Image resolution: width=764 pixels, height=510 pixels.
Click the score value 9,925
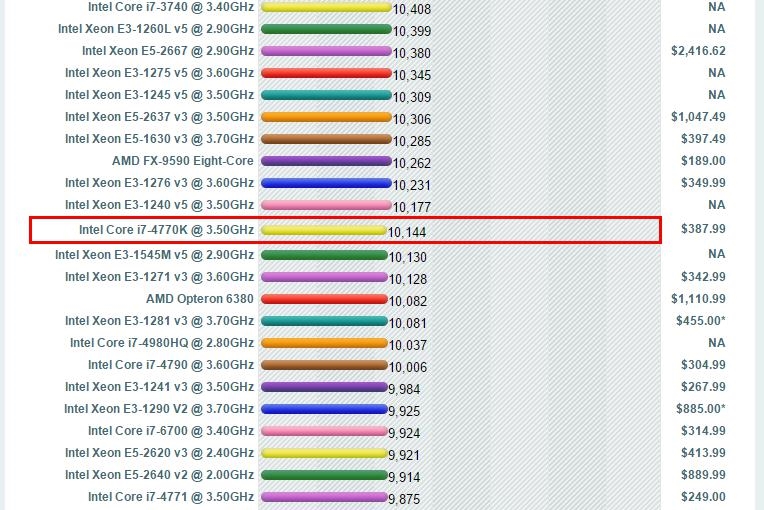[404, 411]
